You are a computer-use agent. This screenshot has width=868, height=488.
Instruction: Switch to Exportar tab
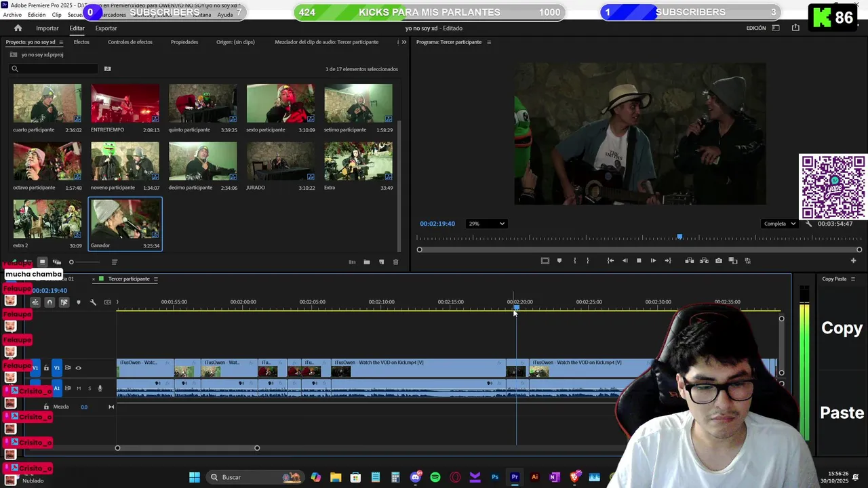coord(106,28)
